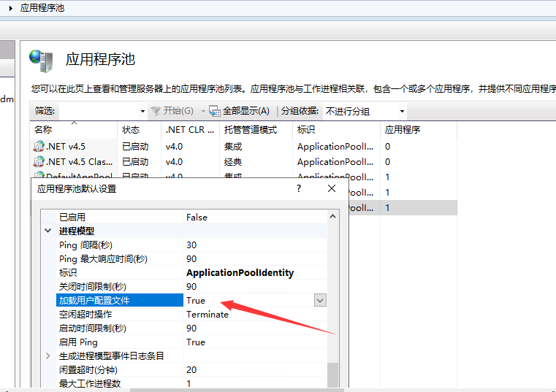Collapse the 进程模型 section
556x392 pixels.
(49, 231)
